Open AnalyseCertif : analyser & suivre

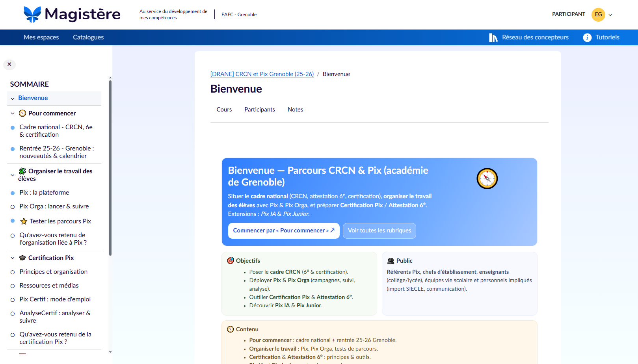point(55,317)
